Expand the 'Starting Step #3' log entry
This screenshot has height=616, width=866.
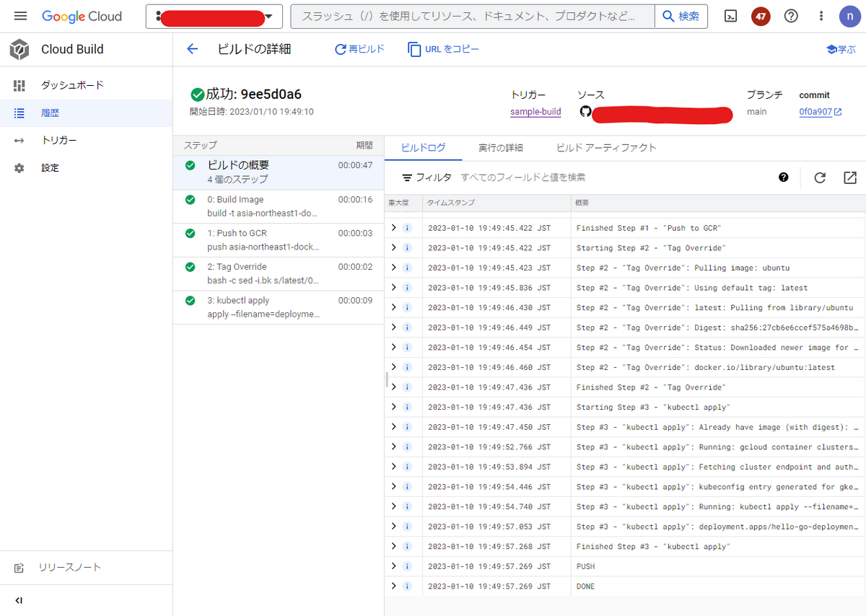click(393, 407)
